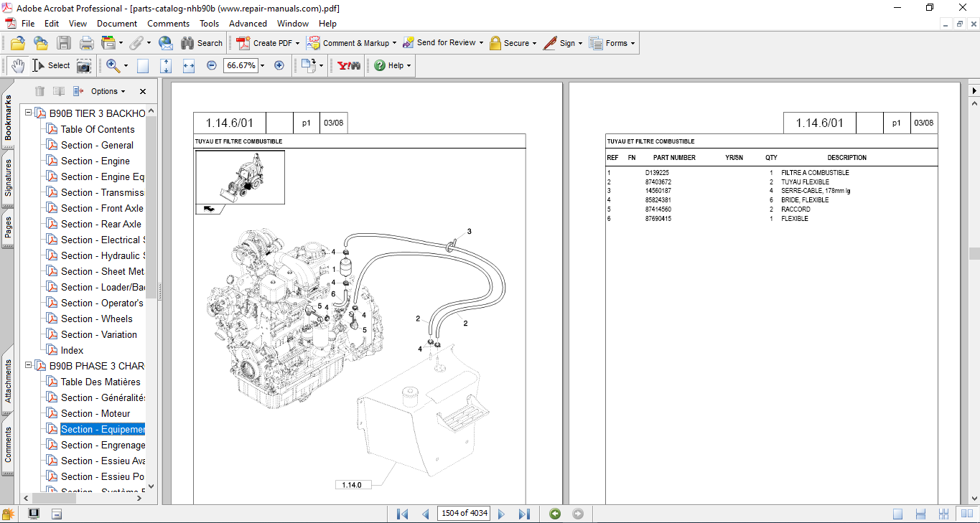Set view to Actual Size page icon
Image resolution: width=980 pixels, height=523 pixels.
(x=143, y=65)
